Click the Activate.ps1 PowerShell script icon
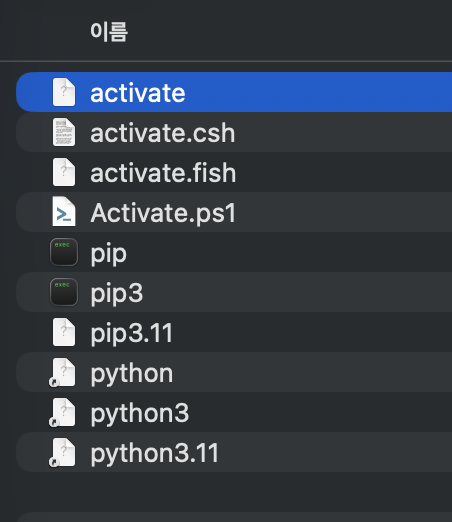Viewport: 452px width, 522px height. (64, 212)
